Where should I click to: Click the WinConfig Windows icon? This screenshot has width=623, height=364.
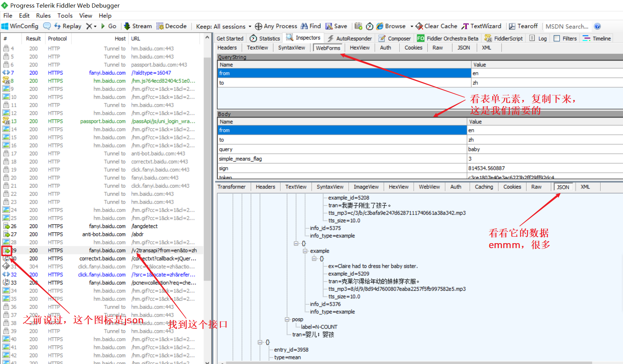coord(5,26)
